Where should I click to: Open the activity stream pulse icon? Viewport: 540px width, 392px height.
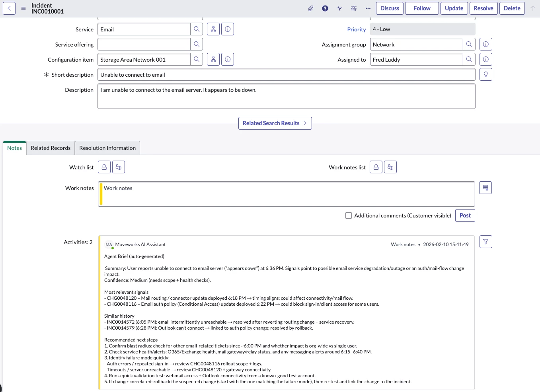pos(339,8)
